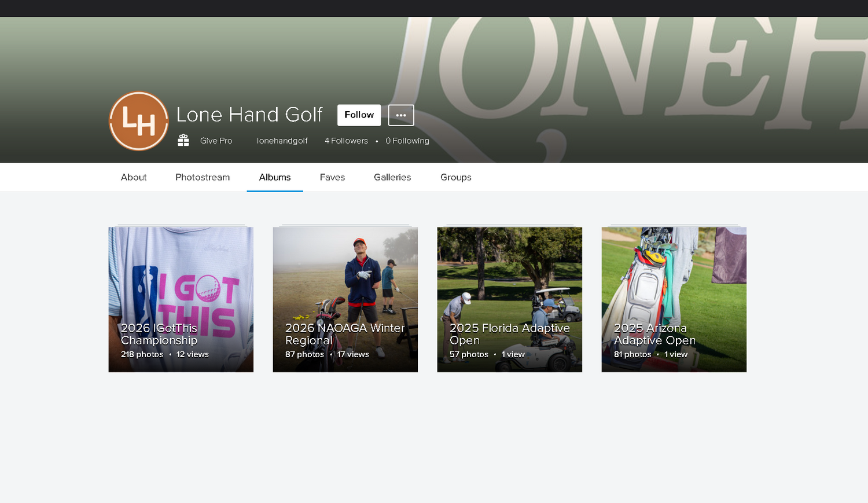
Task: Open the Give Pro link
Action: coord(216,141)
